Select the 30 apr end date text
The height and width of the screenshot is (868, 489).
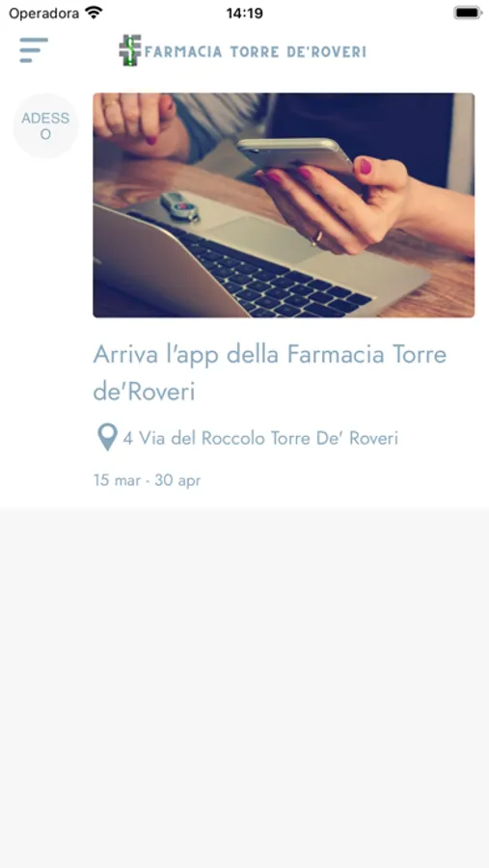tap(177, 480)
